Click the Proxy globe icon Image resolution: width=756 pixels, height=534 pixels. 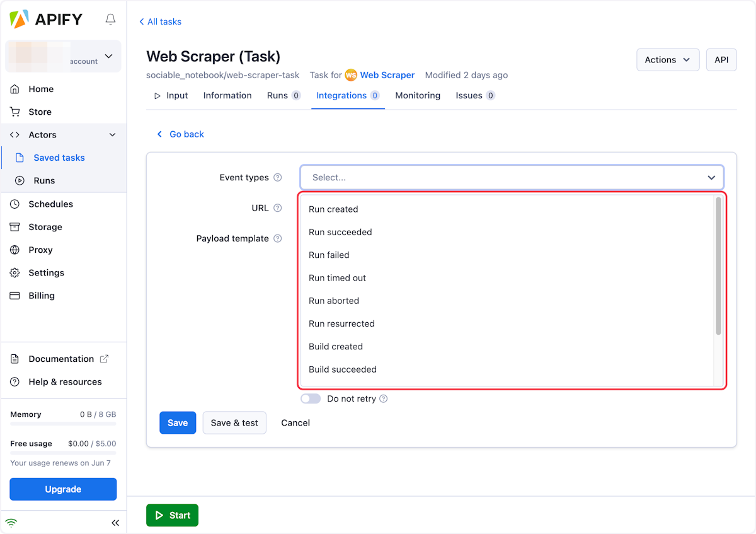coord(15,250)
